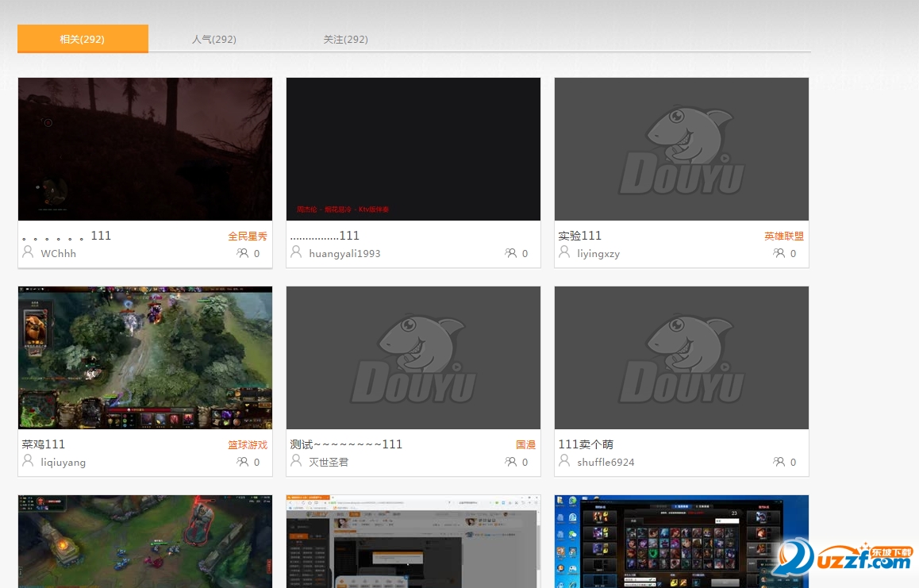Click viewers icon on 实验111 card
Image resolution: width=919 pixels, height=588 pixels.
779,253
